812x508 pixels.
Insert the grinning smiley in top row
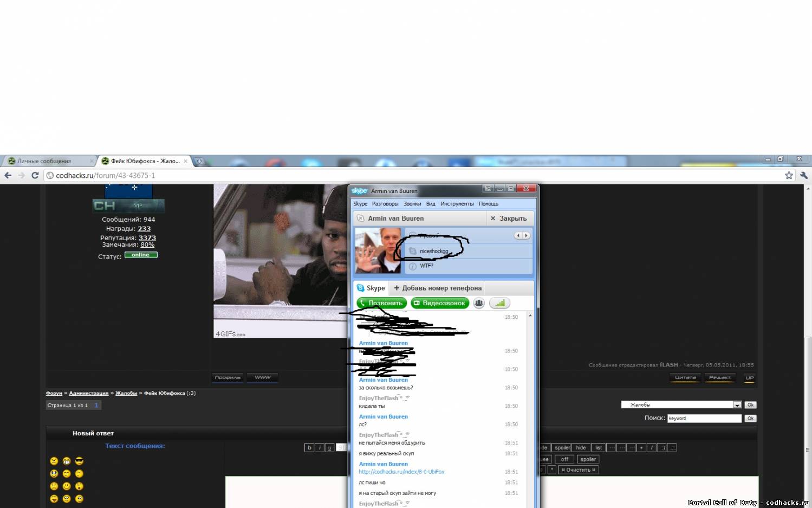click(x=67, y=461)
